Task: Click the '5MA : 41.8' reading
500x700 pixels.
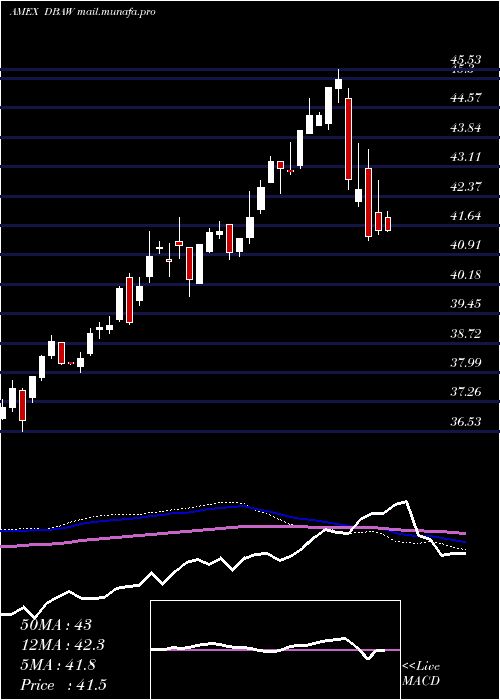Action: [x=58, y=665]
